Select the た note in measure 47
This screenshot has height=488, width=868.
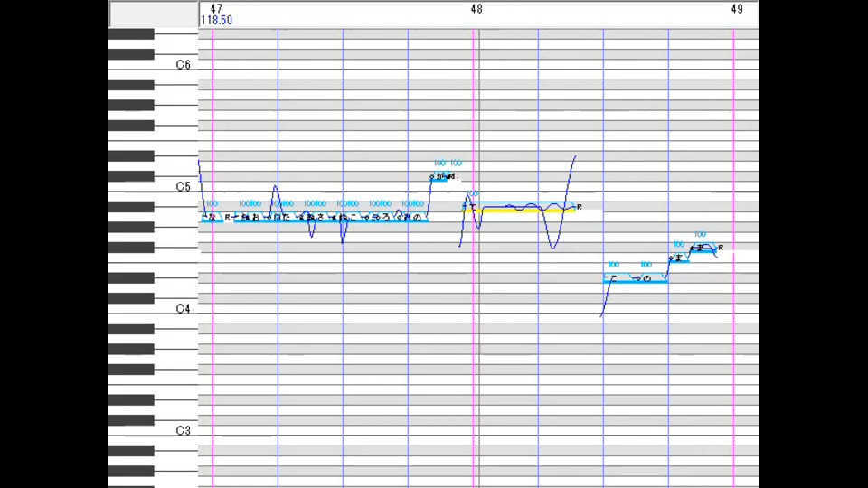click(x=286, y=218)
